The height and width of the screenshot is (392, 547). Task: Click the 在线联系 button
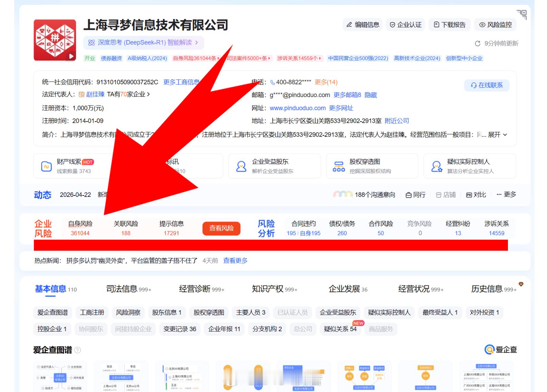(487, 85)
